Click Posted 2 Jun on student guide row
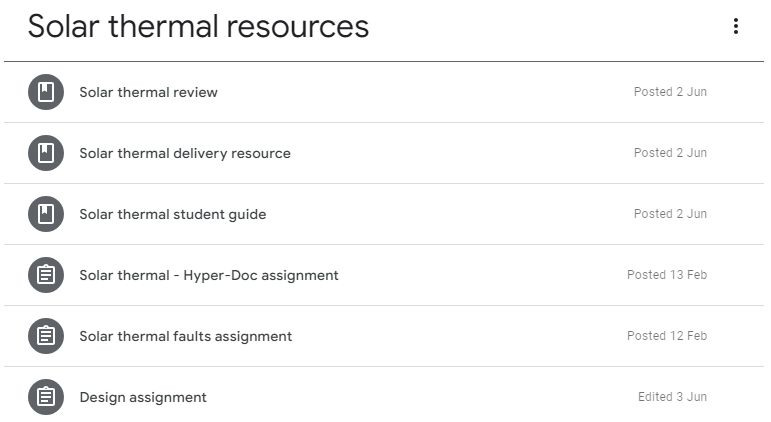771x422 pixels. click(x=670, y=214)
